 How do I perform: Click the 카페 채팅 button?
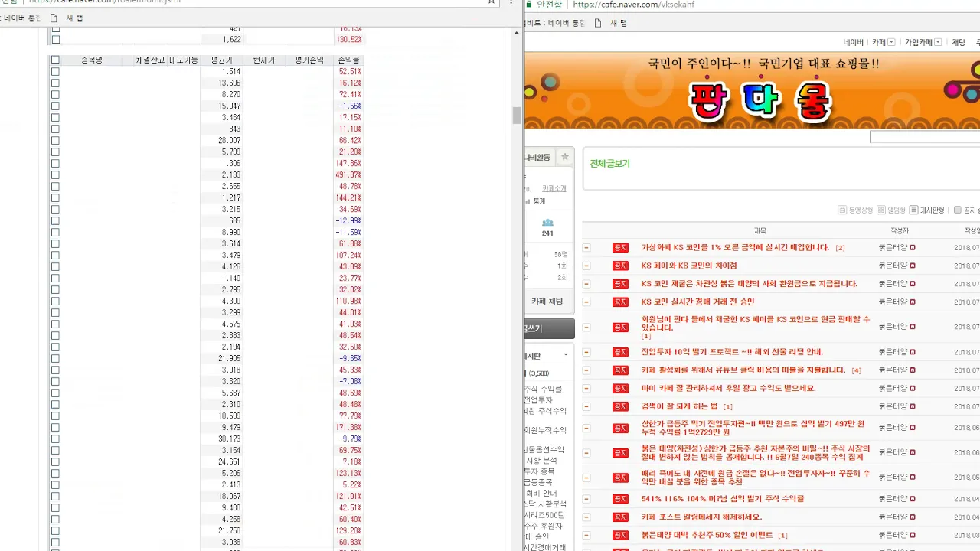pyautogui.click(x=548, y=302)
